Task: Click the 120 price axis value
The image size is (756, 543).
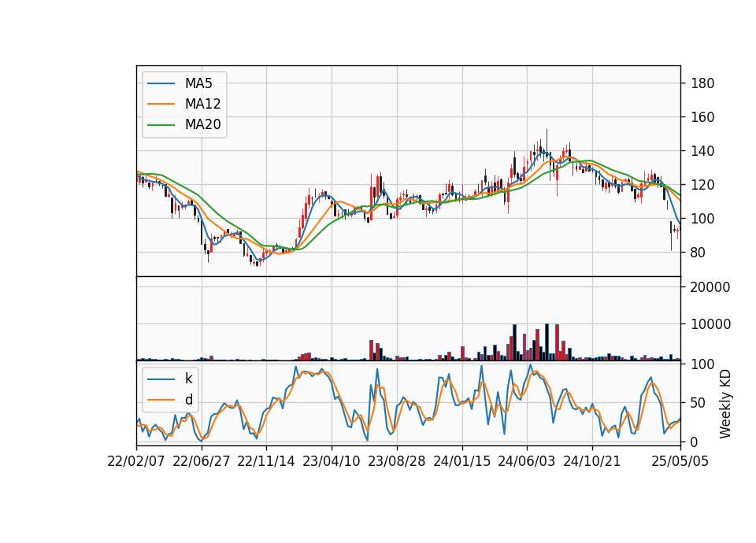Action: 702,184
